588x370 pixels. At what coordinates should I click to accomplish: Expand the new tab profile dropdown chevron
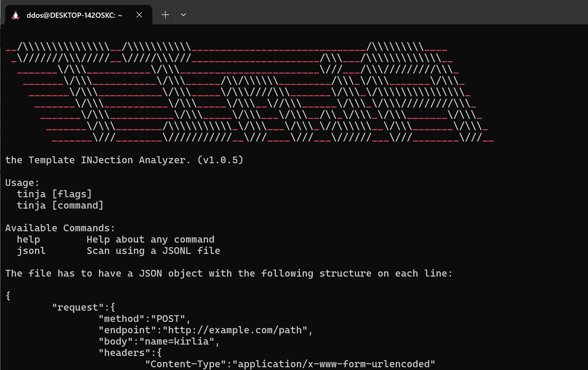point(183,15)
